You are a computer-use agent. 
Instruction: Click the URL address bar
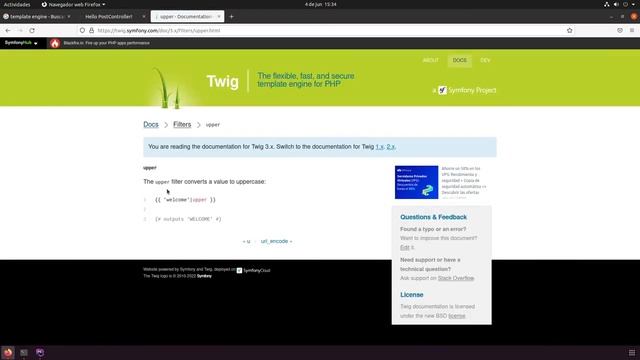point(327,31)
